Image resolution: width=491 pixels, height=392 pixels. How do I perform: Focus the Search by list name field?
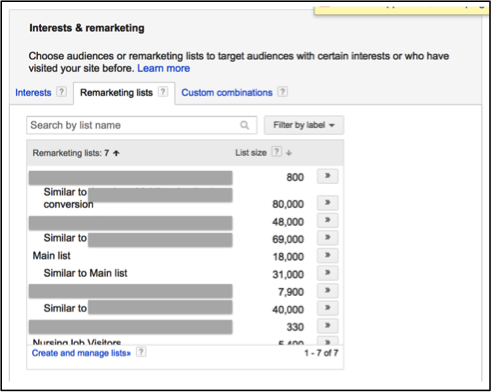[x=142, y=125]
